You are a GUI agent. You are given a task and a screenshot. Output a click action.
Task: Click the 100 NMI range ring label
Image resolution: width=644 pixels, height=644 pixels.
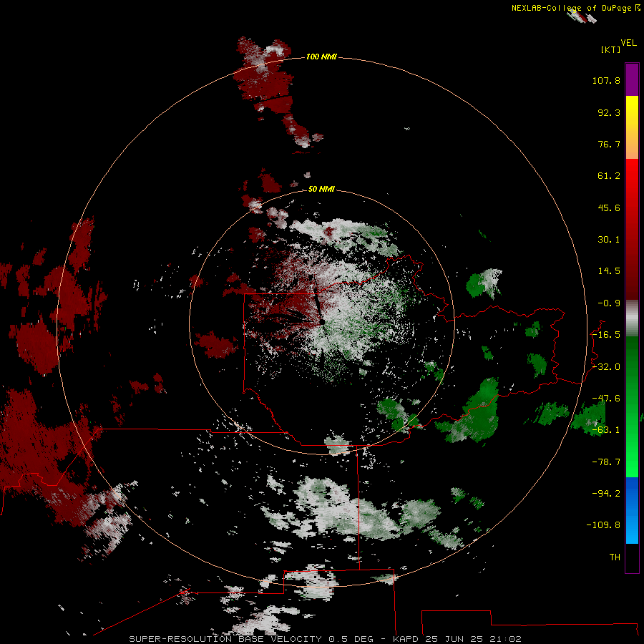point(321,57)
